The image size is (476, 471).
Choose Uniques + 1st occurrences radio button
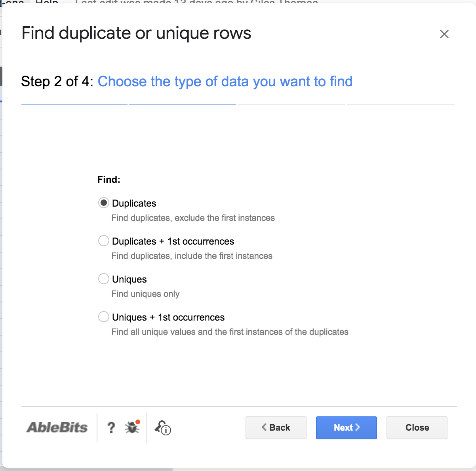[104, 317]
